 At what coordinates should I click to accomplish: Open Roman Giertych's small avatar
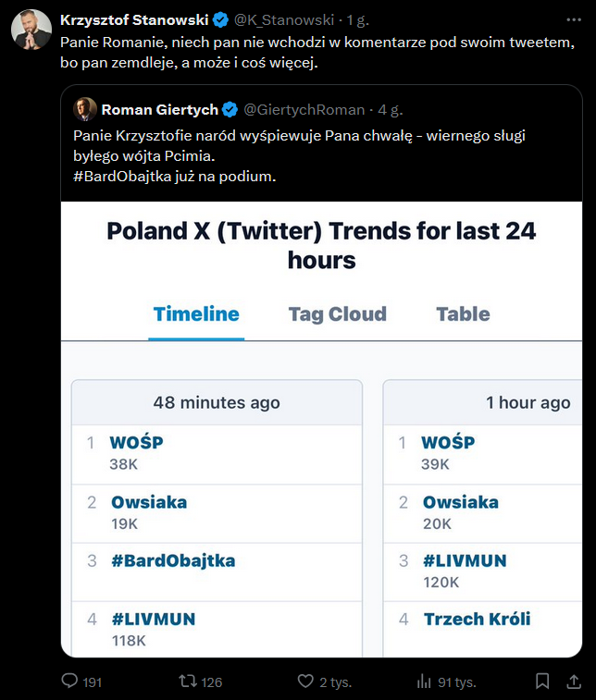(x=85, y=109)
